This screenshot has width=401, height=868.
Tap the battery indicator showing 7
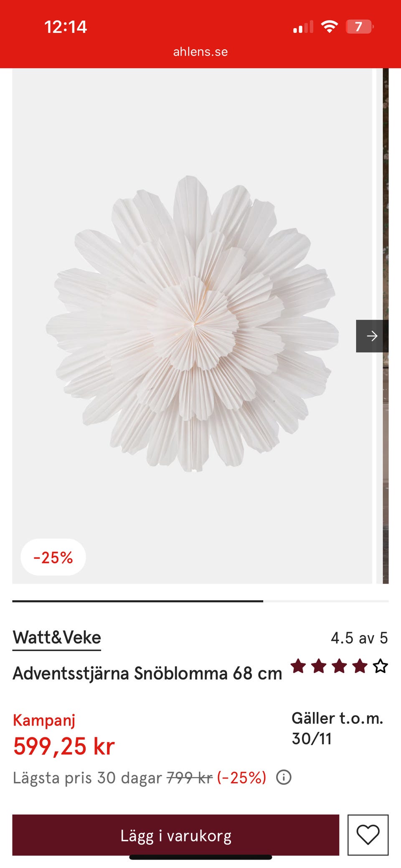pos(359,27)
